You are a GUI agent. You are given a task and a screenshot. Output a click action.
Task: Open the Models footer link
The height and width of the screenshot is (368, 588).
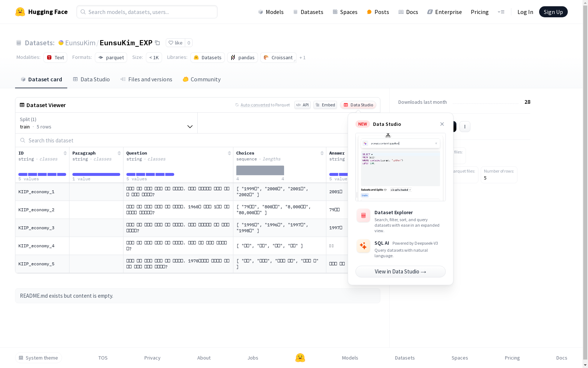pos(350,358)
